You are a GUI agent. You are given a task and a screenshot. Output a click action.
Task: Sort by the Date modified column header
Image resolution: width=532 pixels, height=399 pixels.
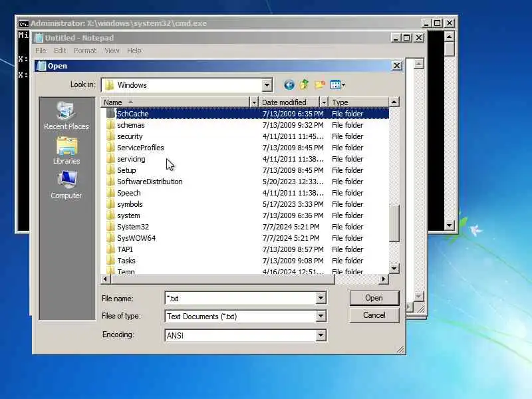pyautogui.click(x=290, y=102)
